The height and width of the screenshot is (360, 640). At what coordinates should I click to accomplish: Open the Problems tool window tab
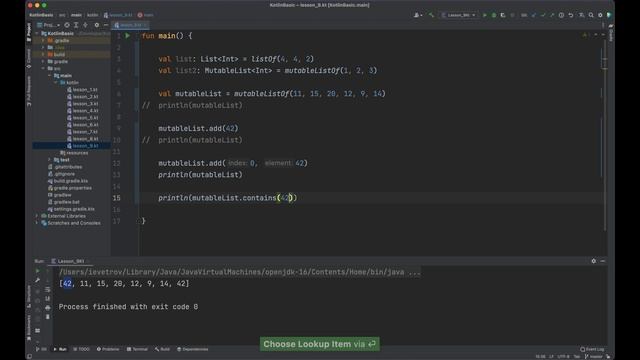coord(108,349)
